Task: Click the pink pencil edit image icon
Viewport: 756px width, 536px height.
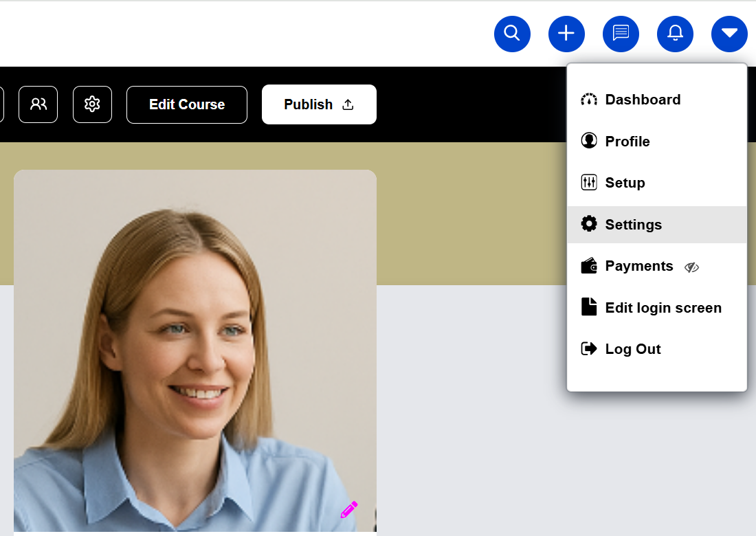Action: (x=349, y=510)
